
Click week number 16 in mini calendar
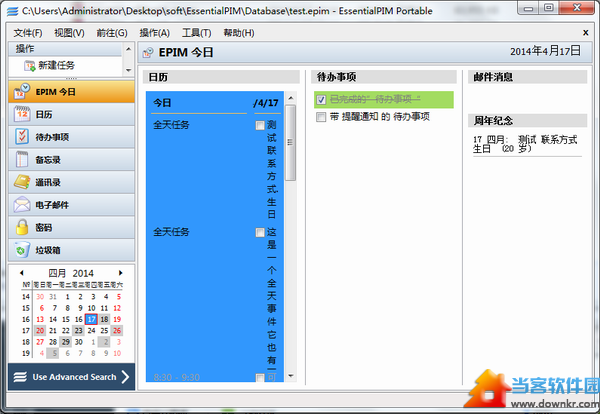[26, 319]
